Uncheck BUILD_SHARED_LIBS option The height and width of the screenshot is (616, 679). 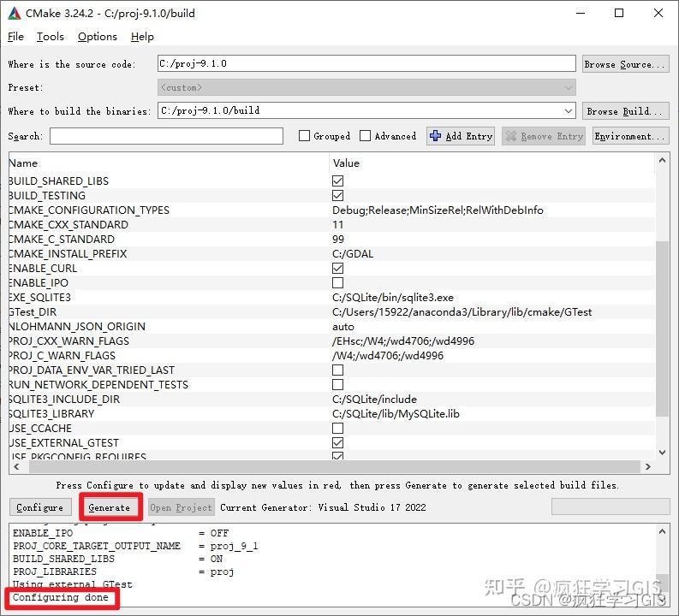337,181
